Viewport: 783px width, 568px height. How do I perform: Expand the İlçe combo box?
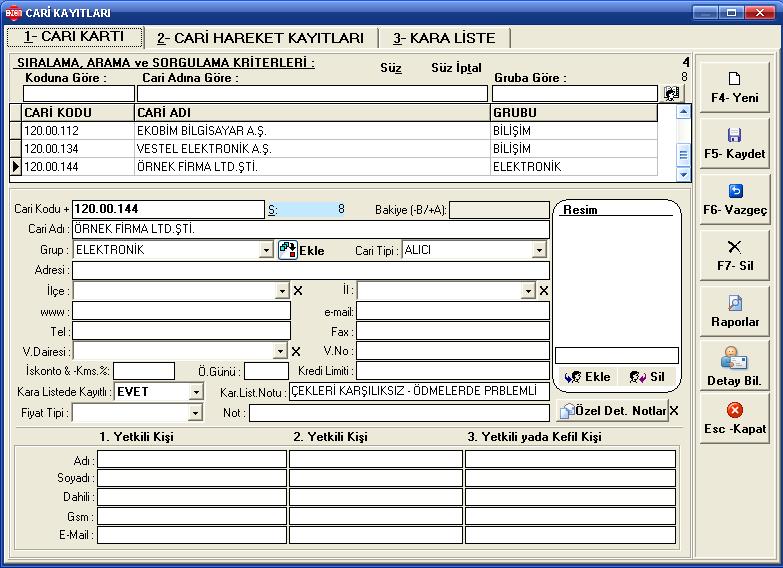click(x=283, y=291)
